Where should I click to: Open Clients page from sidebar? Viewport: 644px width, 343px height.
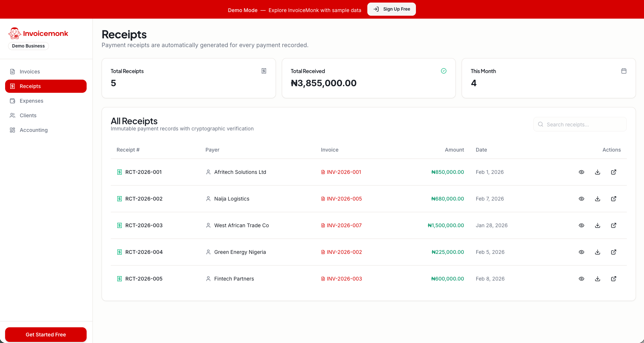pyautogui.click(x=46, y=115)
